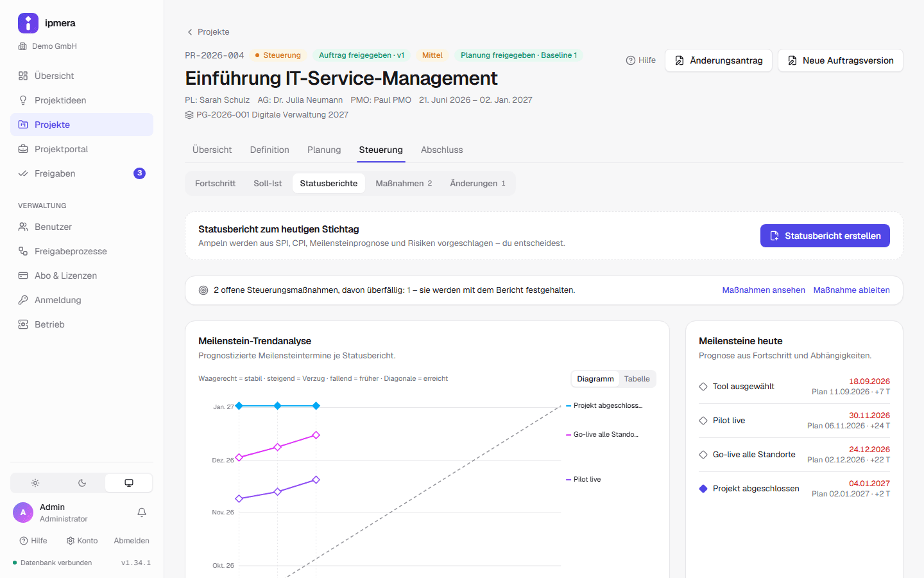The height and width of the screenshot is (578, 924).
Task: Click the Projektideen lightbulb icon
Action: (x=23, y=100)
